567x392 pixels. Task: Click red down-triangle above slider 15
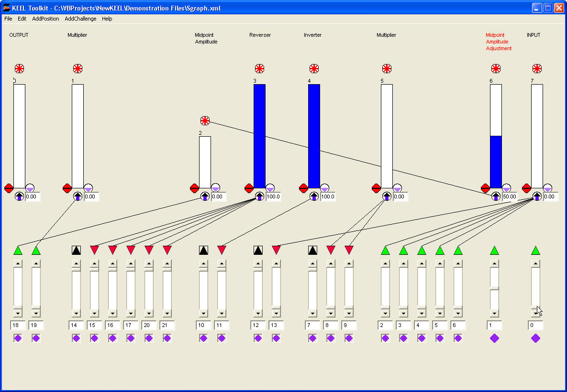click(94, 250)
